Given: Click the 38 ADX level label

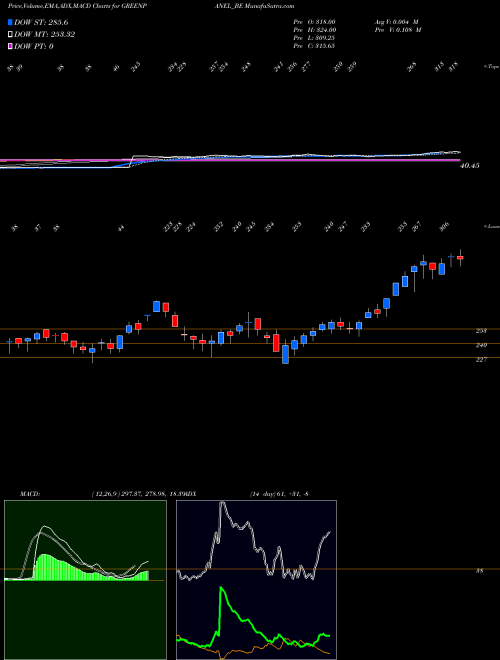Looking at the screenshot, I should [x=479, y=571].
